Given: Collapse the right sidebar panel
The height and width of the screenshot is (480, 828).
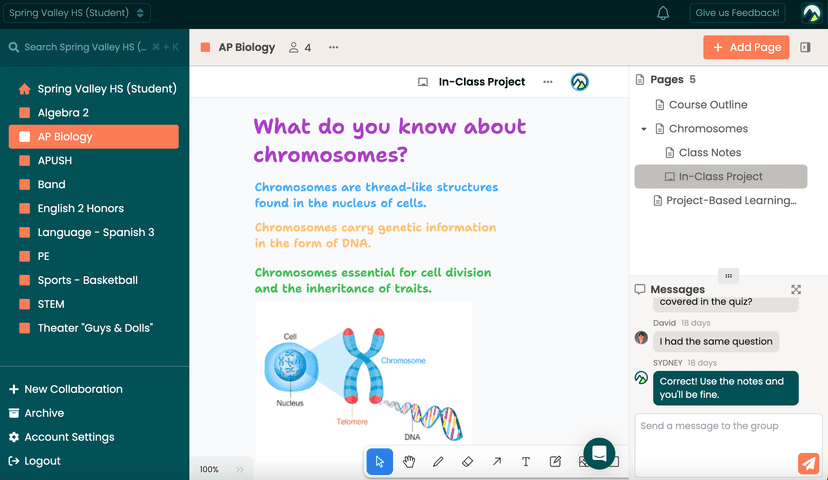Looking at the screenshot, I should click(806, 47).
